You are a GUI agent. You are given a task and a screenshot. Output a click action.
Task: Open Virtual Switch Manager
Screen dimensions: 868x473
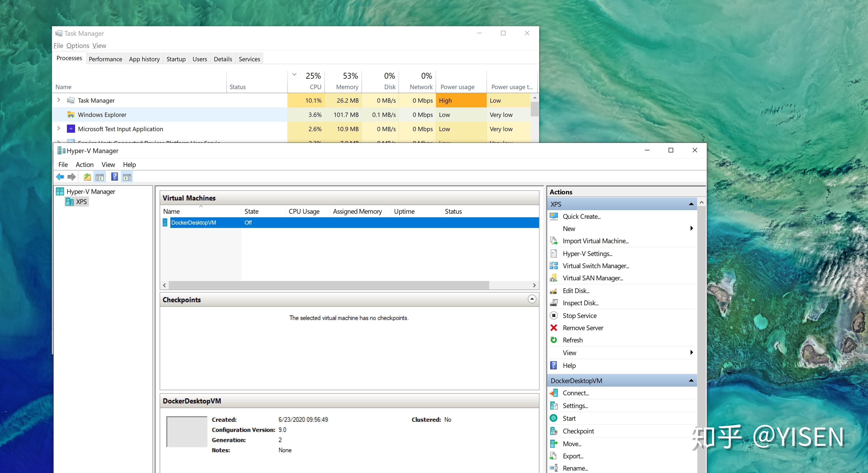pyautogui.click(x=595, y=266)
